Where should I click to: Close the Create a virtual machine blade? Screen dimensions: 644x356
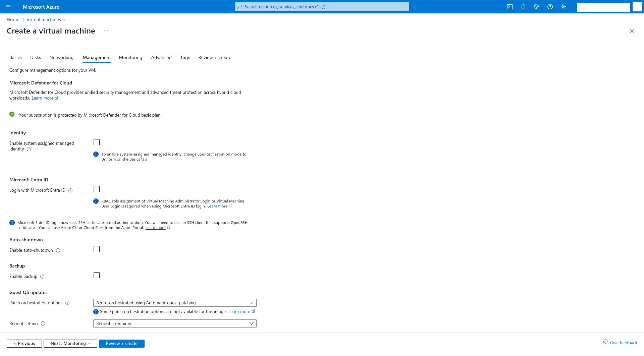[x=632, y=31]
